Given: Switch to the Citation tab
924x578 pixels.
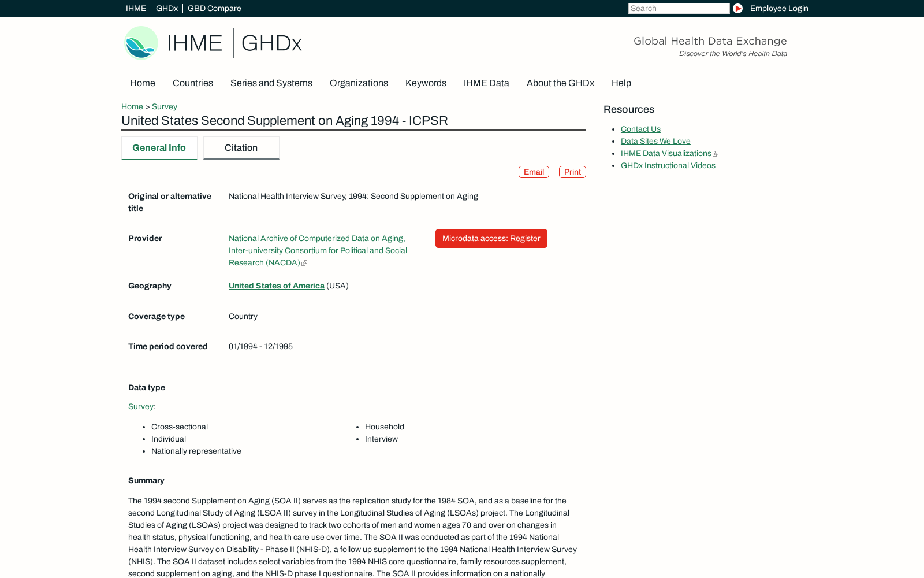Looking at the screenshot, I should click(241, 148).
